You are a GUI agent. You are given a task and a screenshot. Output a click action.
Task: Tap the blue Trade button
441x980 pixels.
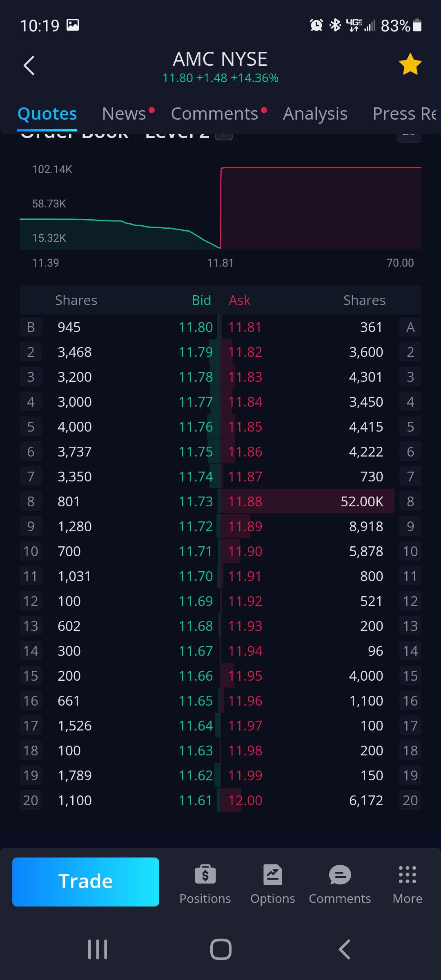tap(86, 882)
